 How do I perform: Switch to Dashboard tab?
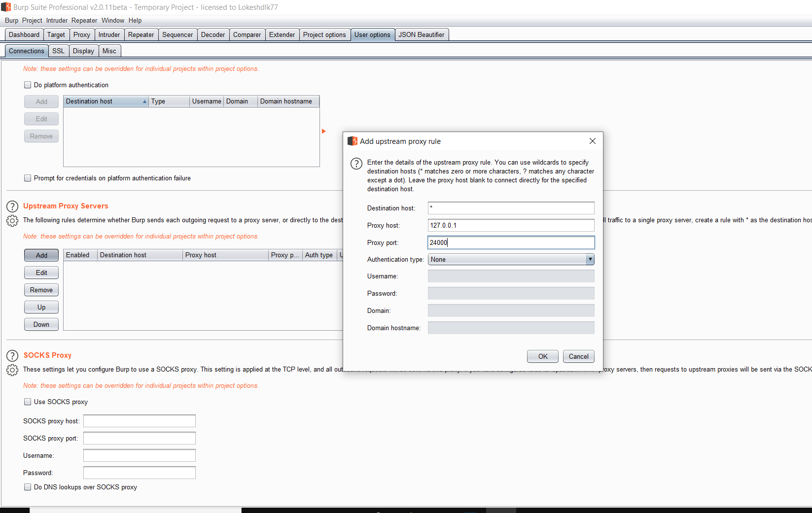(24, 34)
